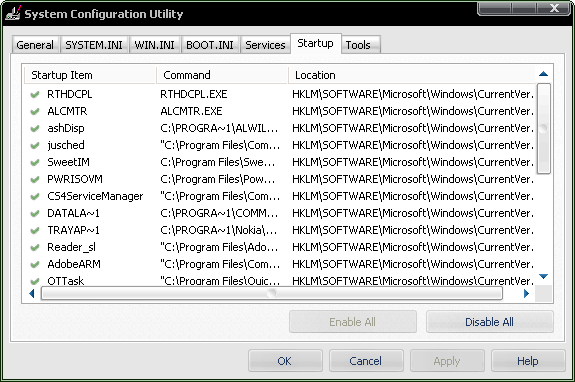Click the vertical scrollbar down arrow
The width and height of the screenshot is (575, 382).
[x=543, y=276]
